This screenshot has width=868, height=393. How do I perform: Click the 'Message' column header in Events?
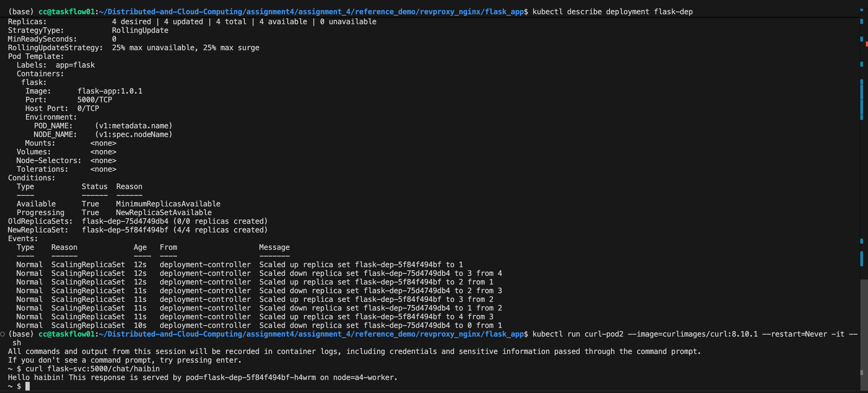coord(274,247)
